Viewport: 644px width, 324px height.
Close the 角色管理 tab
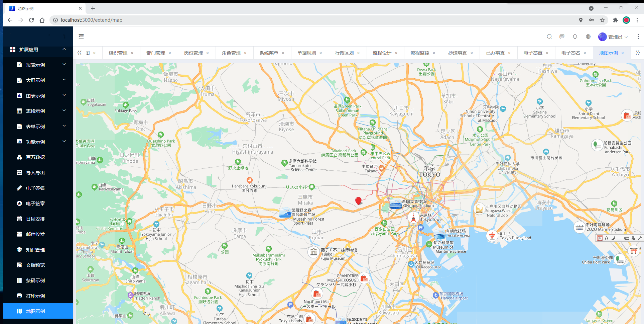pyautogui.click(x=245, y=53)
